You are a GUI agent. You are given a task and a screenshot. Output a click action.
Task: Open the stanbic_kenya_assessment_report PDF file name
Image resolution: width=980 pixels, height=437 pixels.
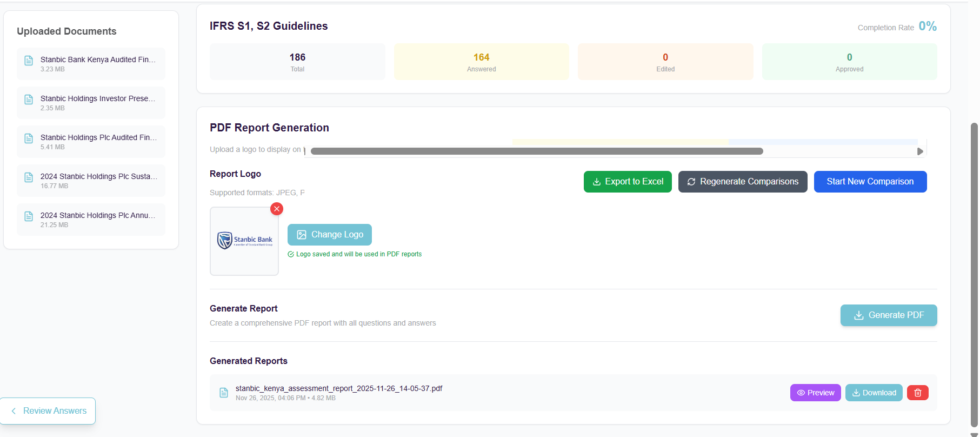click(339, 388)
